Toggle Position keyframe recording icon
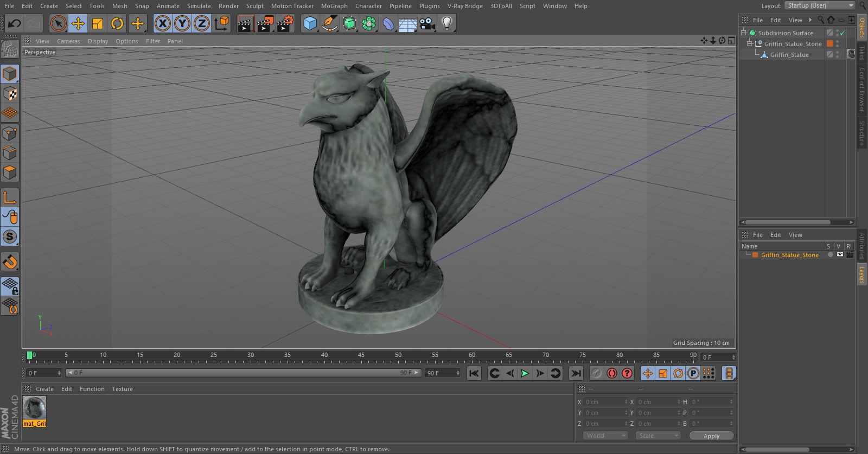This screenshot has height=454, width=868. [648, 373]
